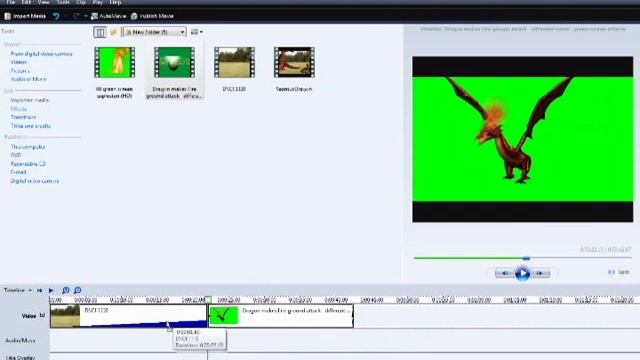Open the File menu
Viewport: 640px width, 360px height.
point(10,2)
